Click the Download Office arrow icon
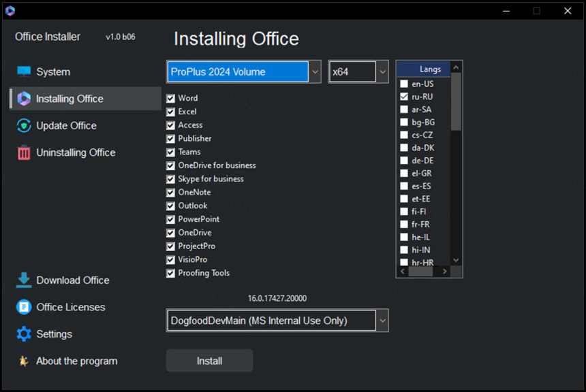This screenshot has height=392, width=586. [24, 280]
